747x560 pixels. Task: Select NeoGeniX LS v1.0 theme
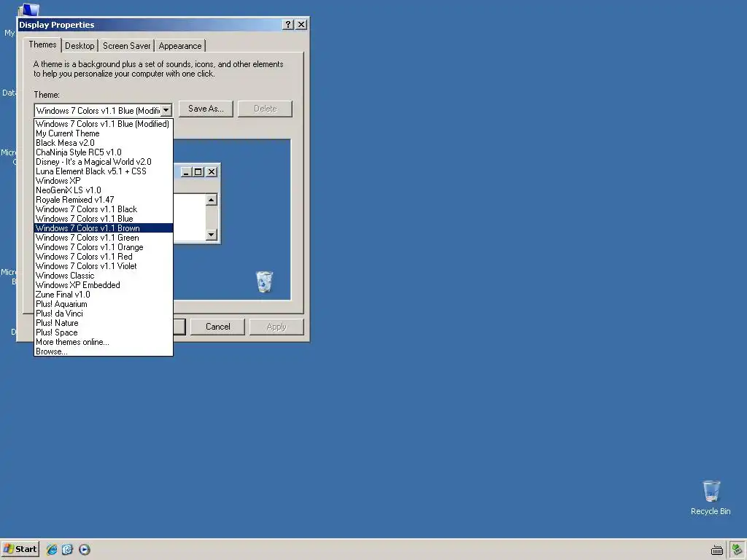(104, 190)
